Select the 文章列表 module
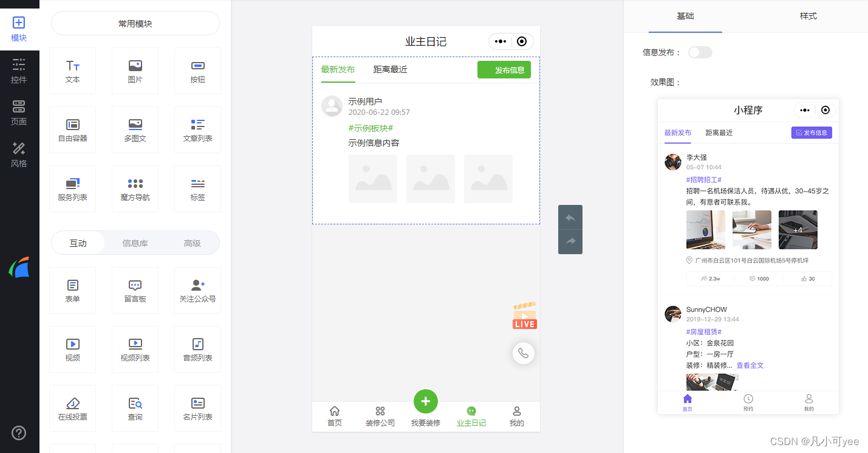The width and height of the screenshot is (868, 453). click(x=197, y=130)
